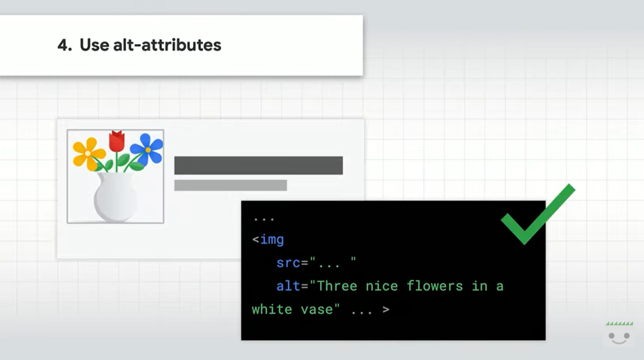Click the green spikes above the smiley
Screen dimensions: 644x360
619,323
